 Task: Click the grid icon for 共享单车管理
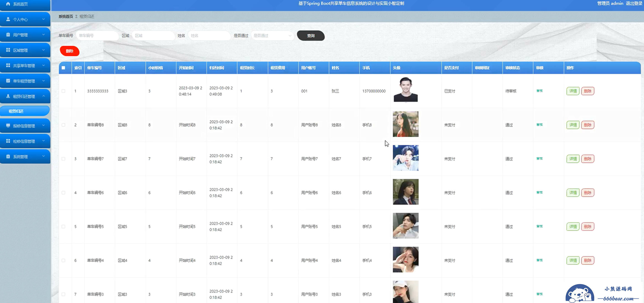[8, 65]
